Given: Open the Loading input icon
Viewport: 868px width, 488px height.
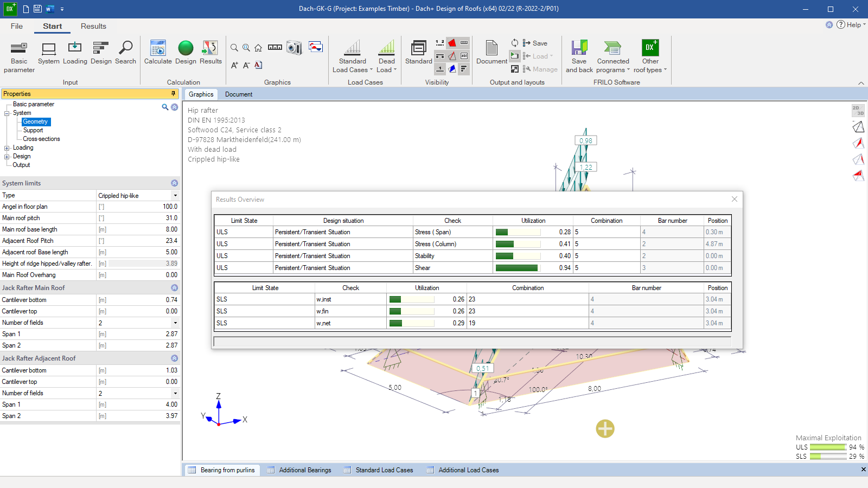Looking at the screenshot, I should (75, 53).
